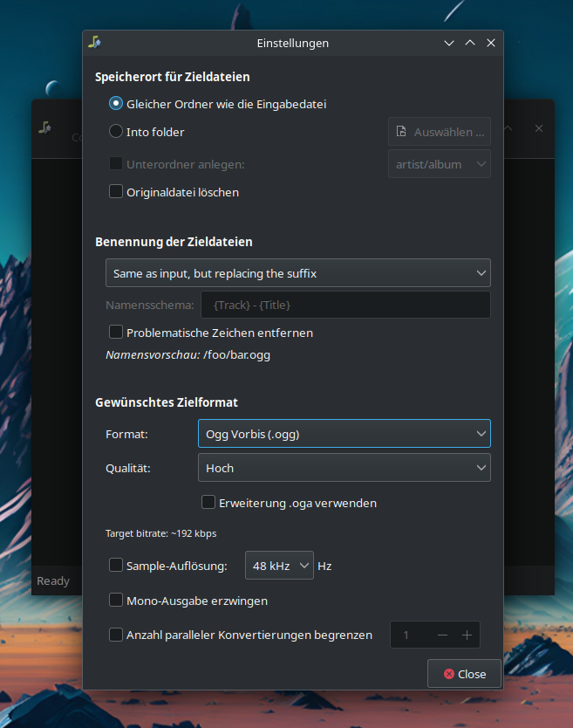Minimize the Einstellungen dialog
573x728 pixels.
click(449, 43)
